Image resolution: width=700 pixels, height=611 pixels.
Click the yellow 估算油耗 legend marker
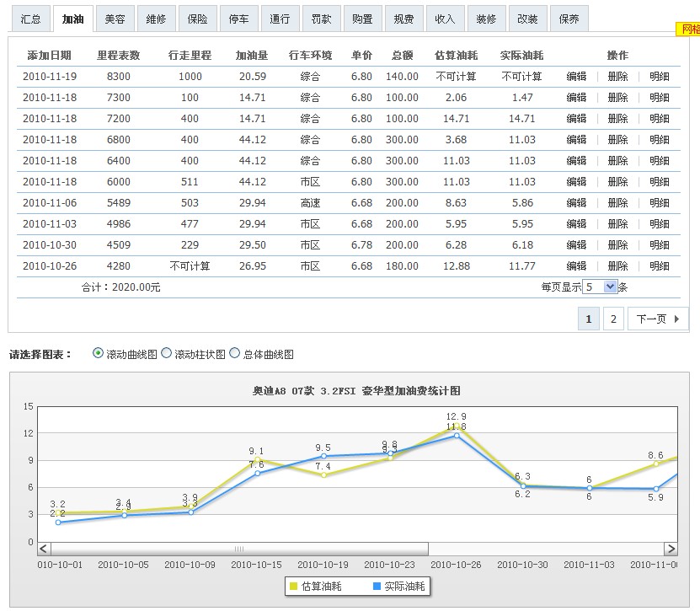[x=293, y=586]
